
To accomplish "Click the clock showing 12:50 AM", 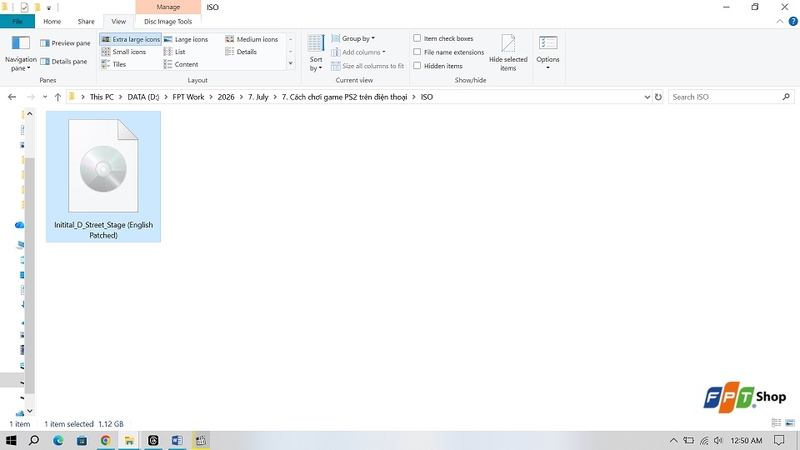I will 746,440.
